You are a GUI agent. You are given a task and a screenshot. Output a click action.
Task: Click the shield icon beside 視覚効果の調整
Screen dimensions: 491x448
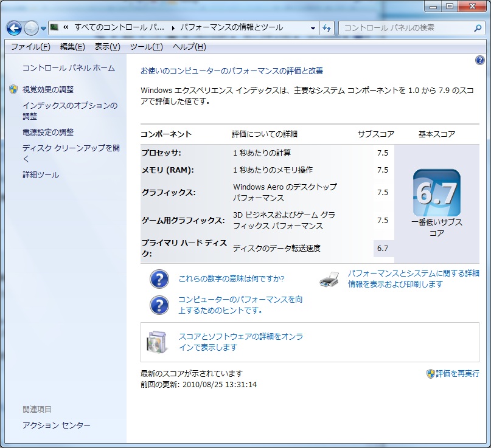(13, 89)
